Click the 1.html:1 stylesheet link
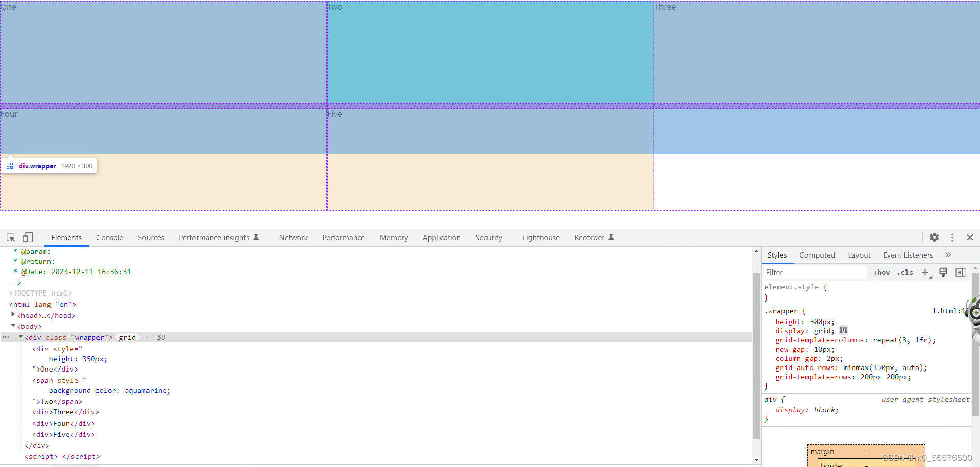Image resolution: width=980 pixels, height=467 pixels. 947,311
